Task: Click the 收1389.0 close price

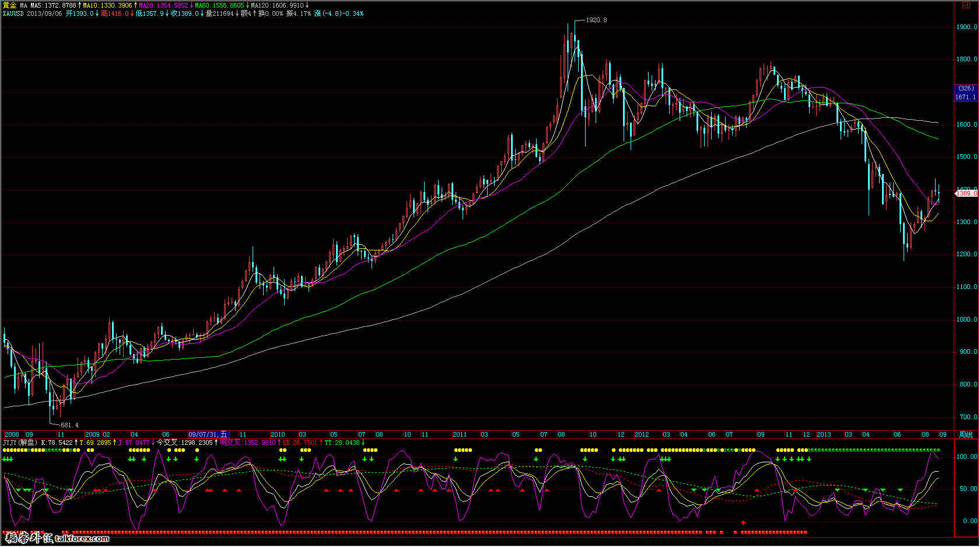Action: (x=185, y=13)
